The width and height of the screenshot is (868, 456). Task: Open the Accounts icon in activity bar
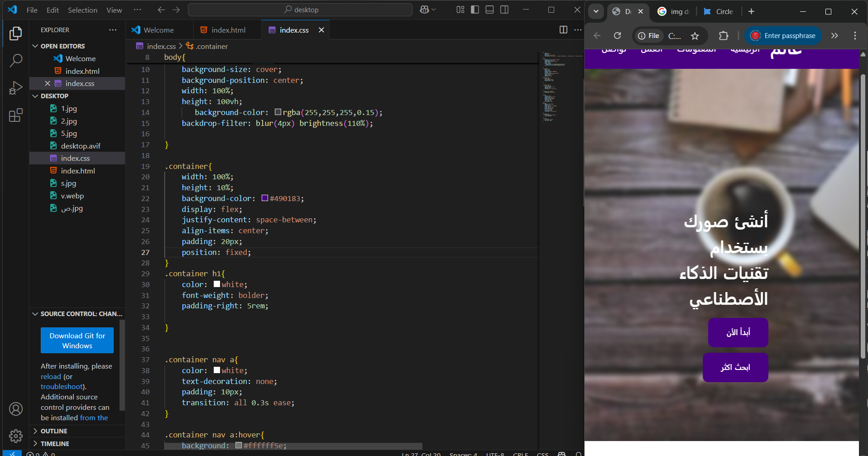point(16,409)
